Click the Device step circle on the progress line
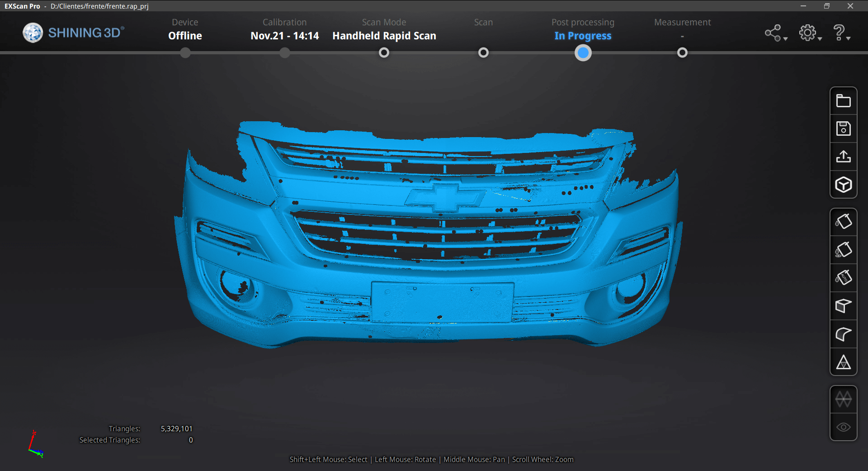 click(x=185, y=53)
